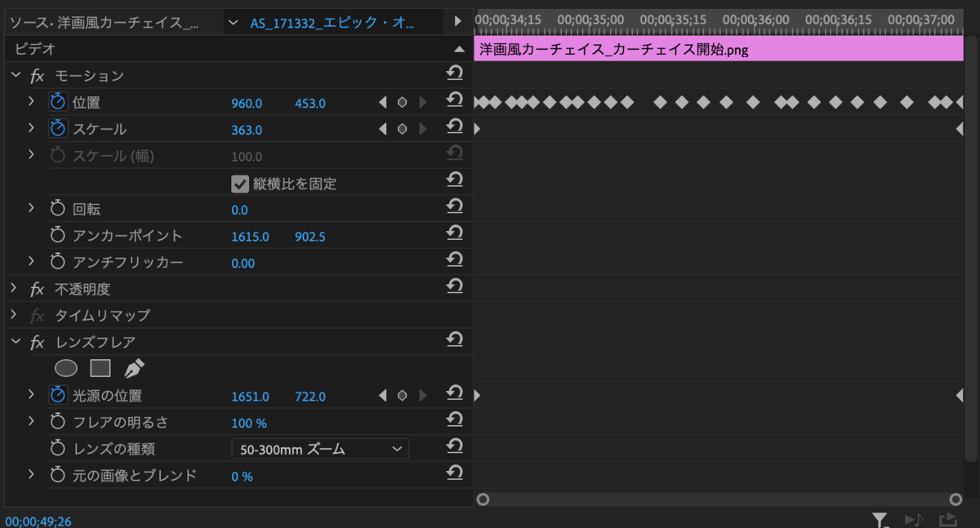
Task: Collapse the ビデオ section triangle
Action: pyautogui.click(x=459, y=49)
